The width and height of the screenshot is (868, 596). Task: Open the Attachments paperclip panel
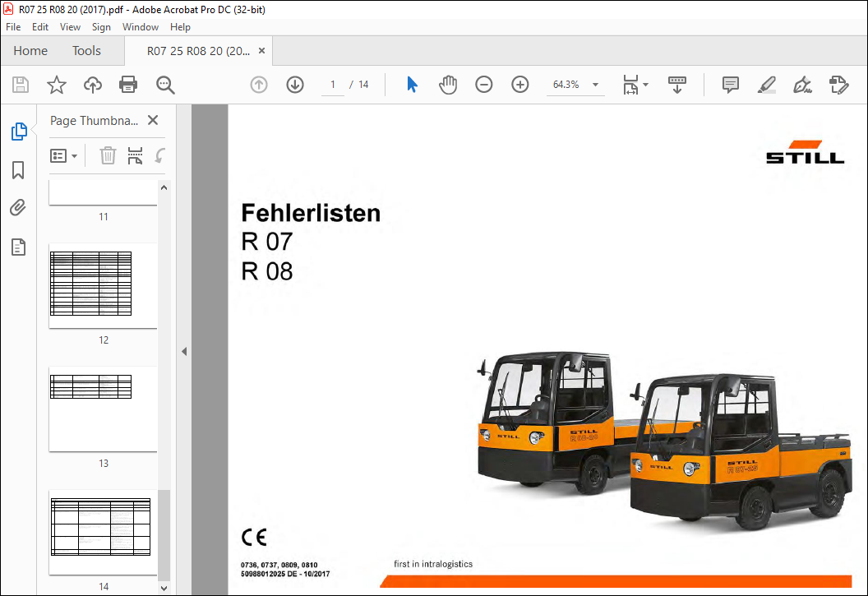[18, 208]
